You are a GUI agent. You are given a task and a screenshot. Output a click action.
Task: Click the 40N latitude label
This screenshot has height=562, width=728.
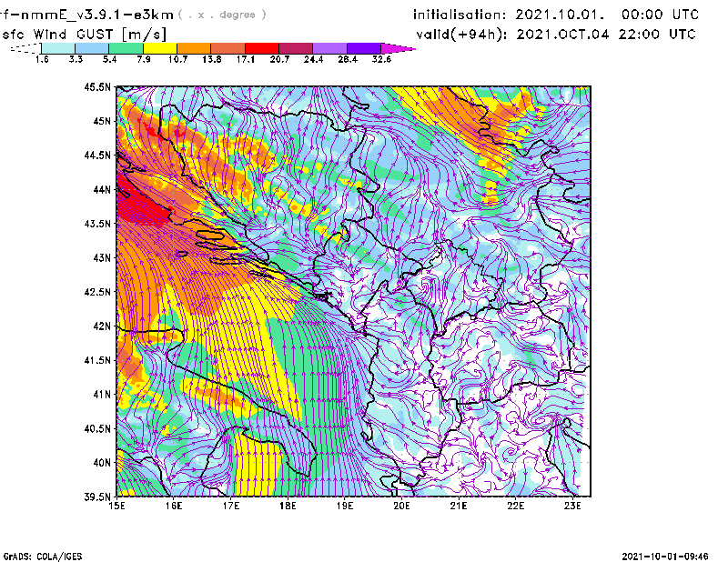[x=102, y=463]
